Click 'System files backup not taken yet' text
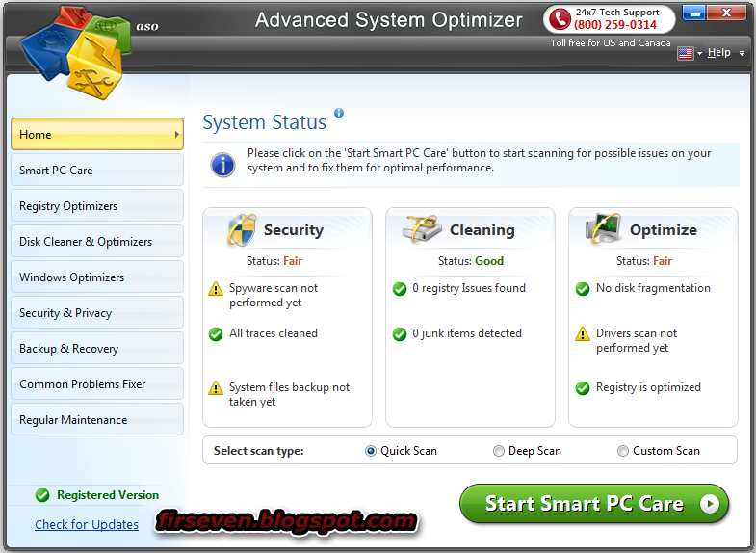Screen dimensions: 756x553 click(289, 394)
